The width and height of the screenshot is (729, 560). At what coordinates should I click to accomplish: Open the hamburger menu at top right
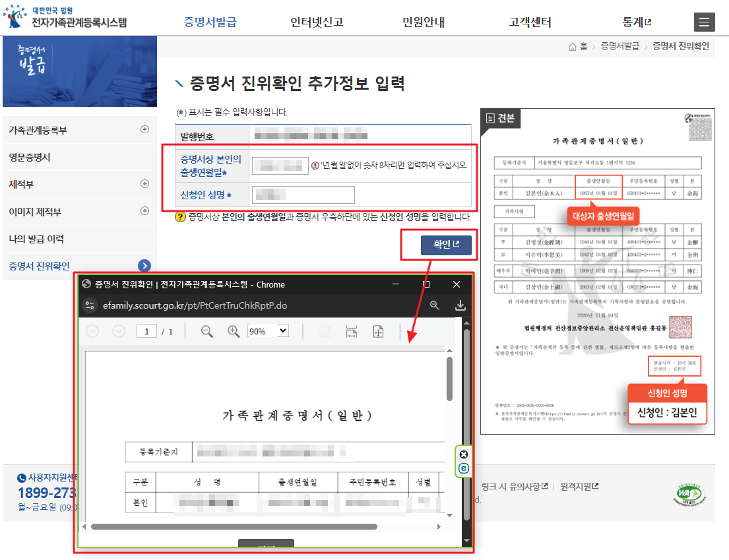click(x=704, y=20)
